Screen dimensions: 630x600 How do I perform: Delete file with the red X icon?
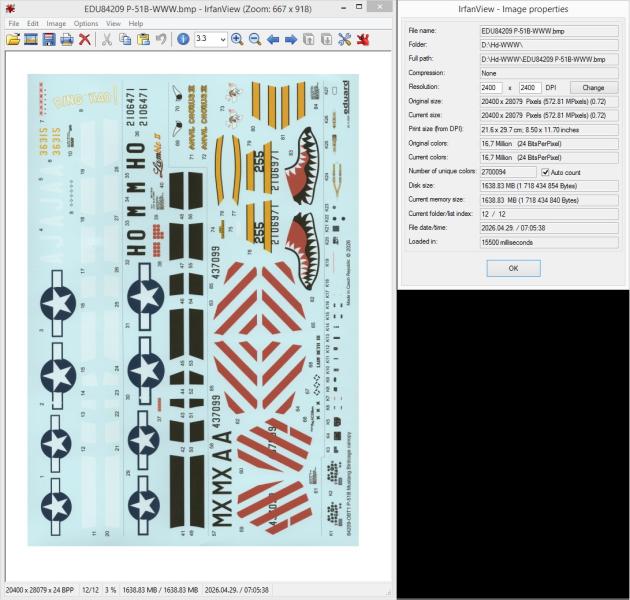click(x=84, y=39)
